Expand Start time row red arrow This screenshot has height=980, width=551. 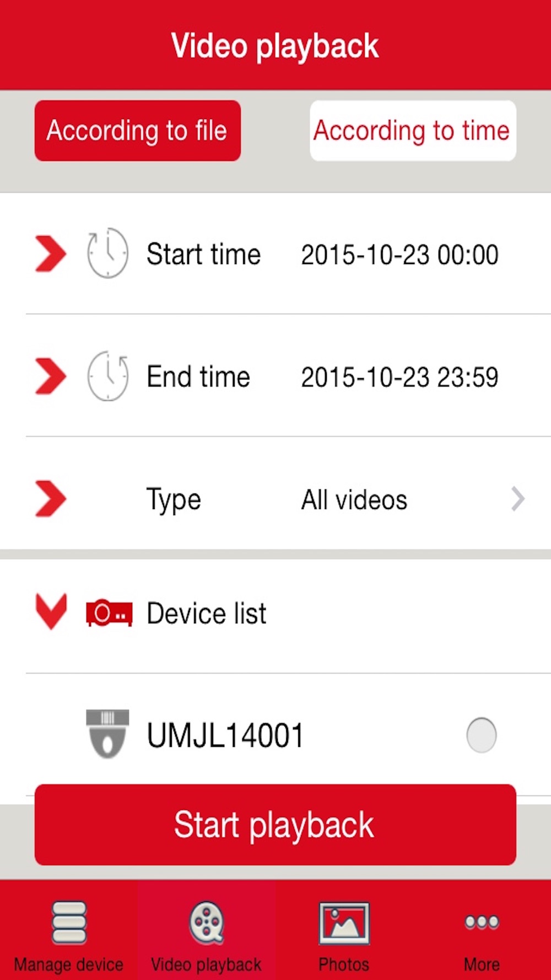pyautogui.click(x=51, y=254)
